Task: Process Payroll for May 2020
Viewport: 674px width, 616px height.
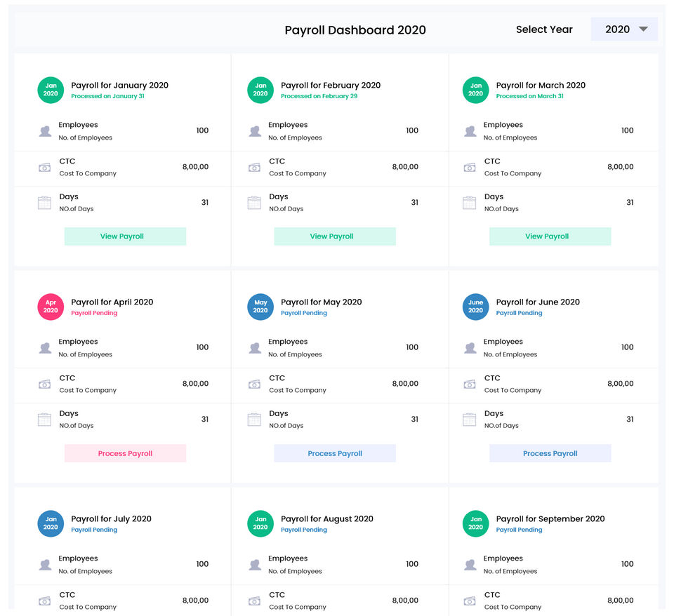Action: 335,453
